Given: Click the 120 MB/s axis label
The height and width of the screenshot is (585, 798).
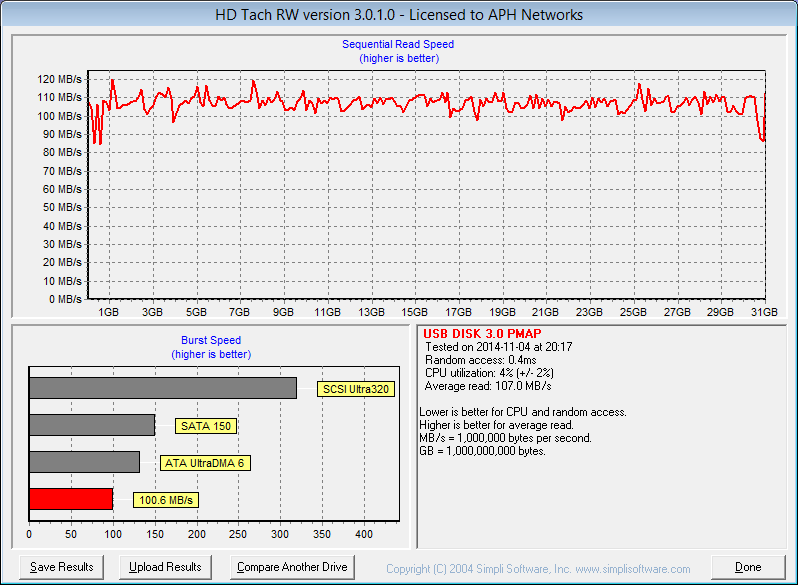Looking at the screenshot, I should pyautogui.click(x=60, y=79).
